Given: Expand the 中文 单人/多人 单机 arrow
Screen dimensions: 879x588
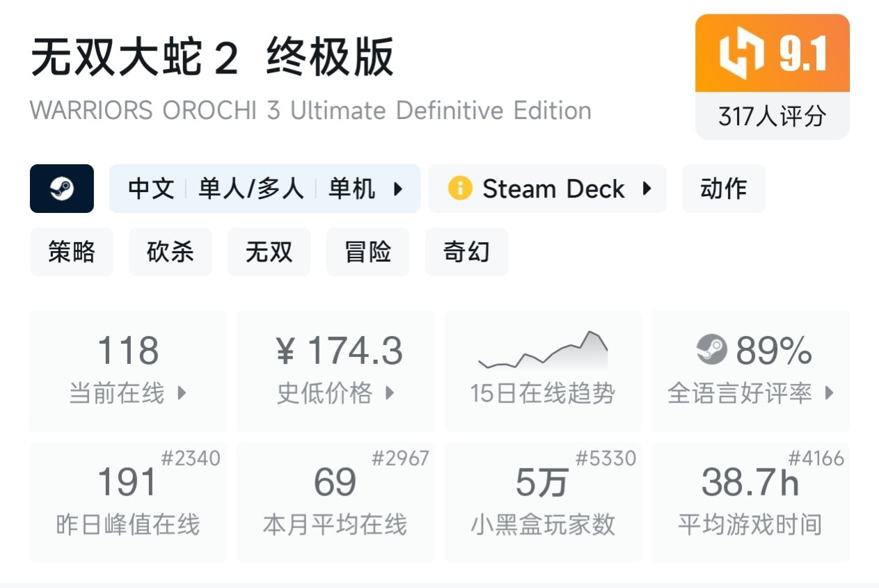Looking at the screenshot, I should (398, 189).
